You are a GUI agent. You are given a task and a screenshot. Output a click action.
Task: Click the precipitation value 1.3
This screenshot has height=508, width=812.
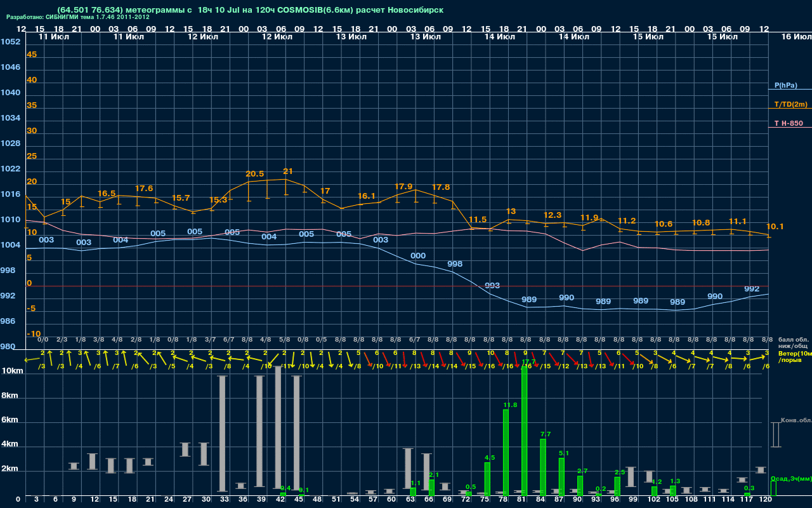click(675, 481)
